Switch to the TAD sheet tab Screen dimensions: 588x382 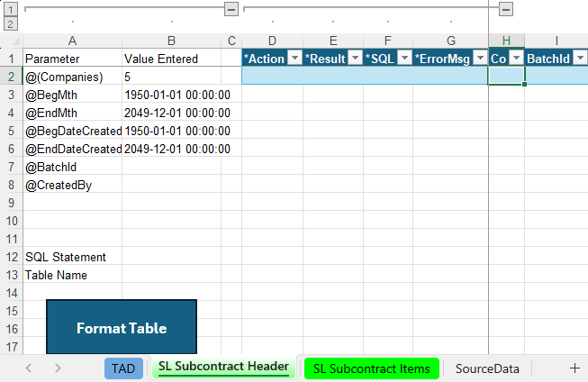(x=123, y=368)
